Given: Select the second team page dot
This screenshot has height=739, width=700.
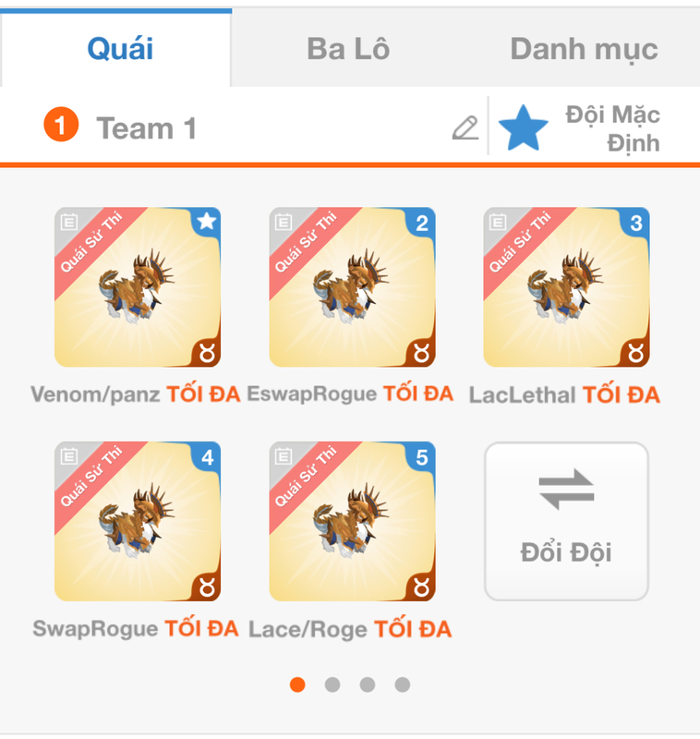Looking at the screenshot, I should pos(332,684).
